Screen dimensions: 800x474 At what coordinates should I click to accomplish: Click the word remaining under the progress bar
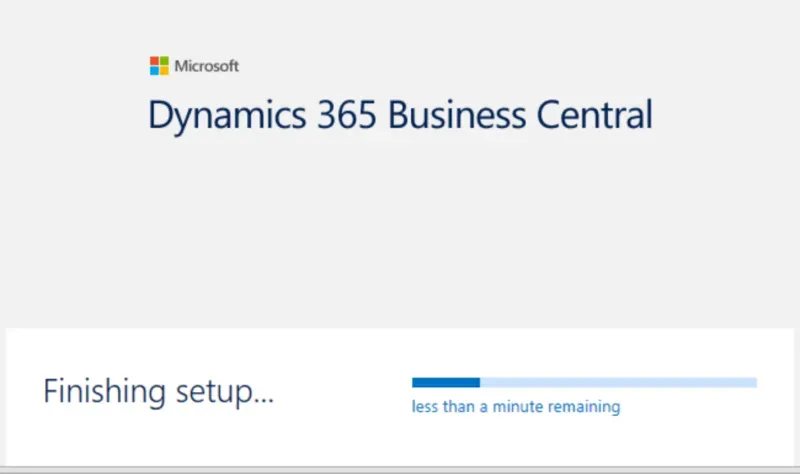point(588,407)
